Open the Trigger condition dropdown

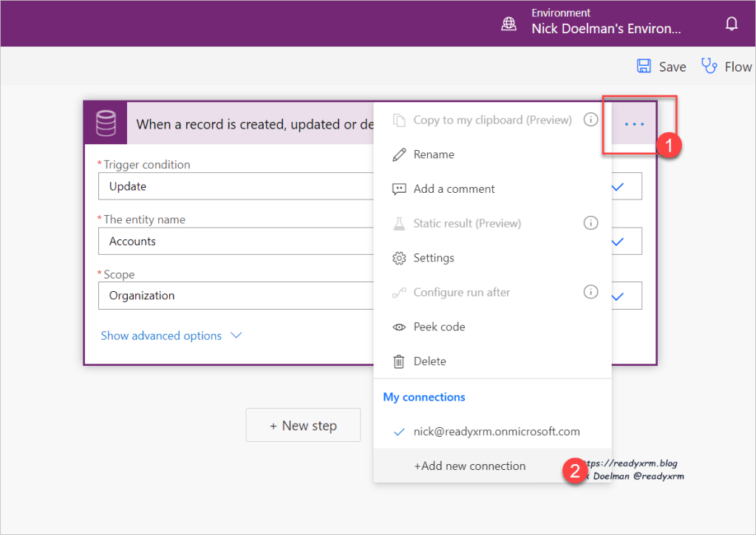pos(618,186)
